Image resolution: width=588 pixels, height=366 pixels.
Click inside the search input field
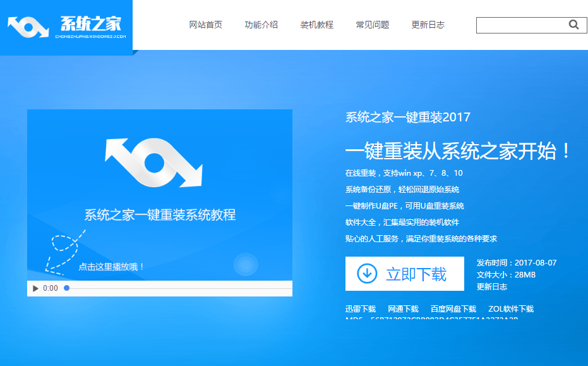[524, 25]
